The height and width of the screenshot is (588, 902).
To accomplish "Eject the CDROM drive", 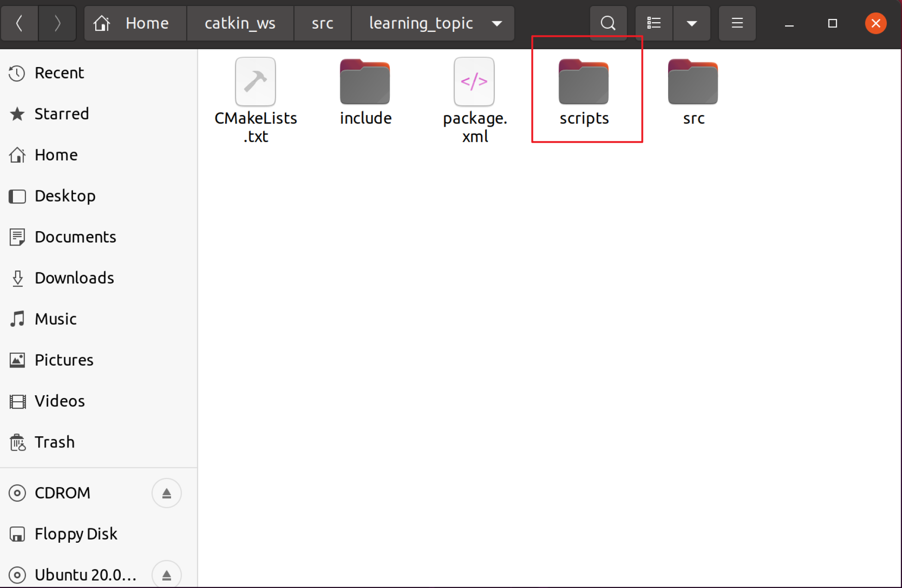I will 166,493.
